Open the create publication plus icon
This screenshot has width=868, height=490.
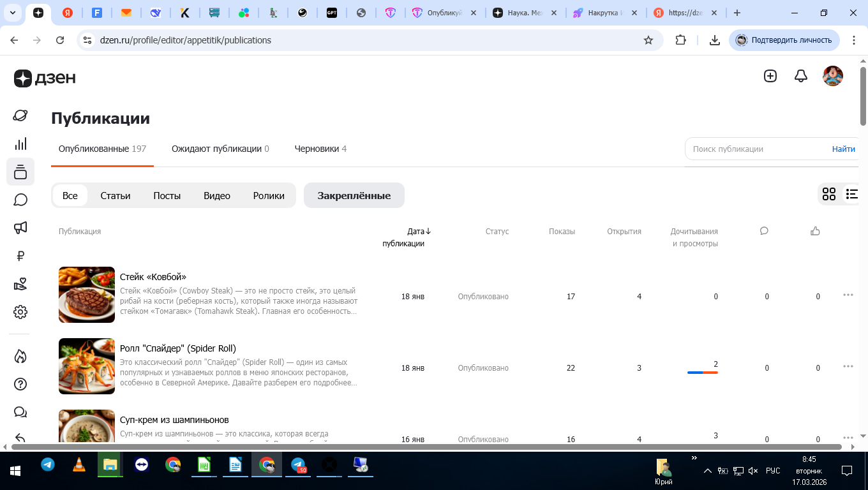tap(770, 76)
